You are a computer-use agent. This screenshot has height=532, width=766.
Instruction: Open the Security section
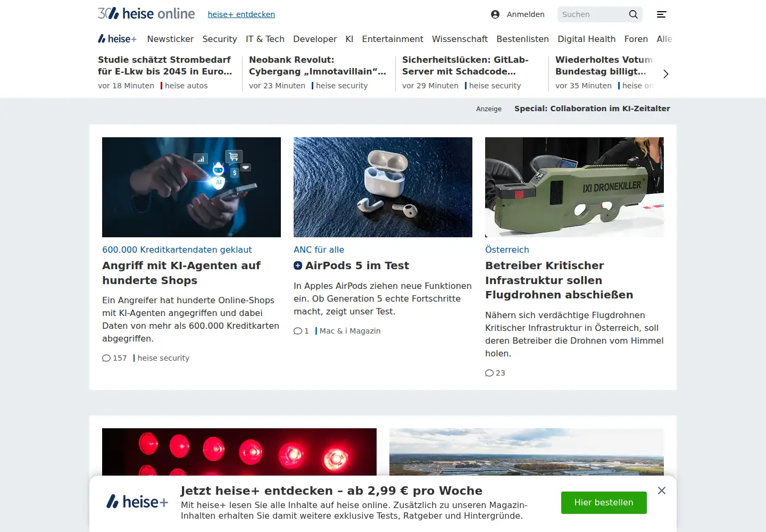pos(220,39)
